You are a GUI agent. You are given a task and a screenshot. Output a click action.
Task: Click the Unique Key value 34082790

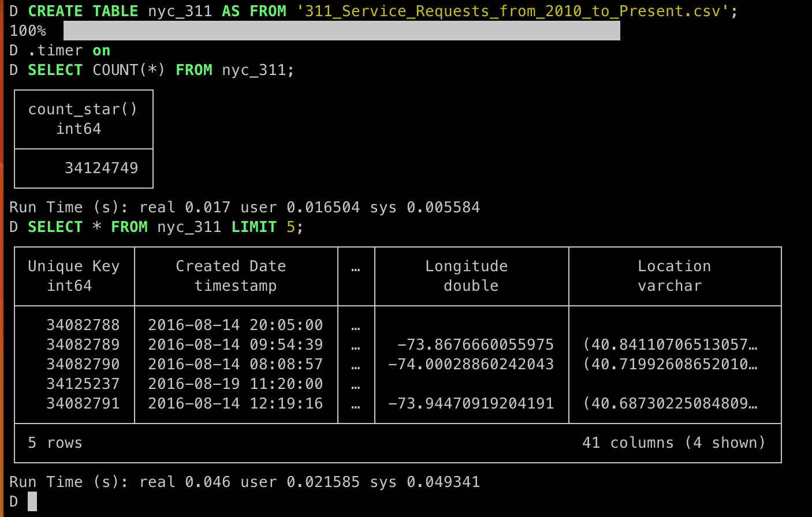[x=83, y=365]
